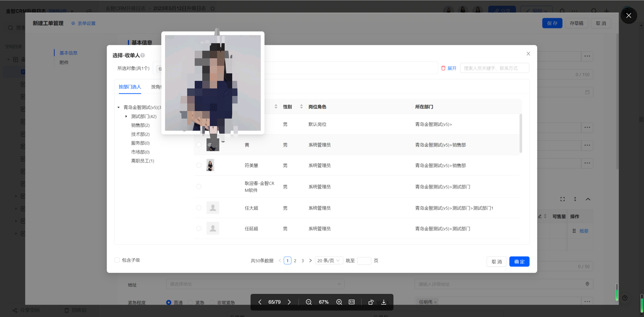
Task: Click the location pin in 详细地址 field
Action: click(x=587, y=284)
